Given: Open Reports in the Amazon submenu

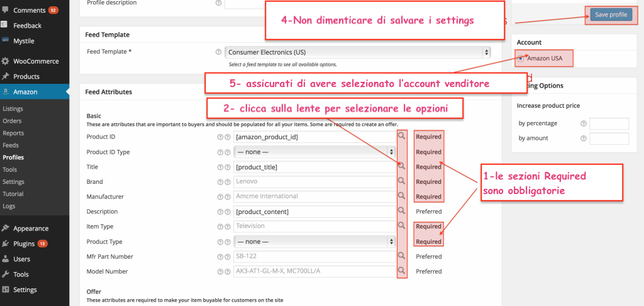Looking at the screenshot, I should (13, 133).
